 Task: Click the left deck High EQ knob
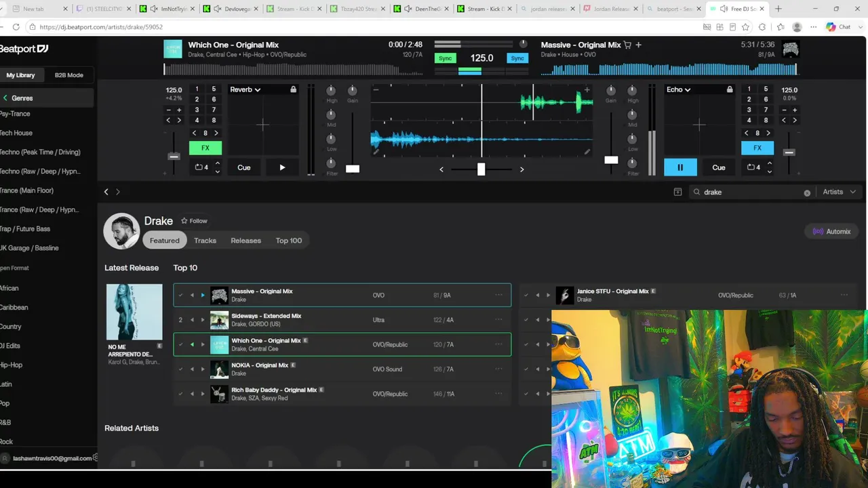click(x=332, y=90)
